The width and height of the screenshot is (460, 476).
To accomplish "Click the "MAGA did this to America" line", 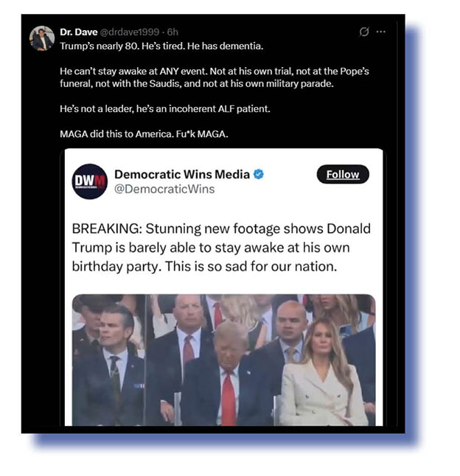I will click(x=144, y=134).
